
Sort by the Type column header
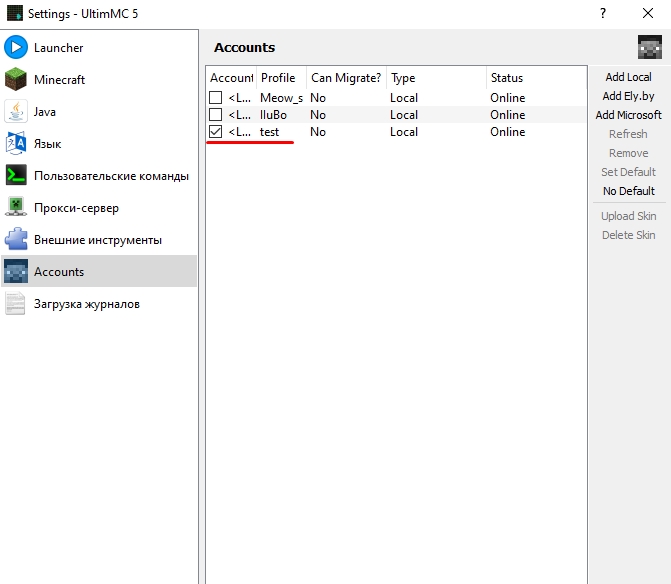(436, 78)
